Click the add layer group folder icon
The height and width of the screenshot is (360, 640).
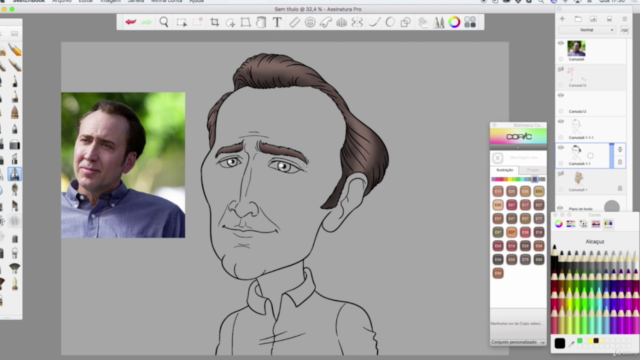pyautogui.click(x=578, y=19)
